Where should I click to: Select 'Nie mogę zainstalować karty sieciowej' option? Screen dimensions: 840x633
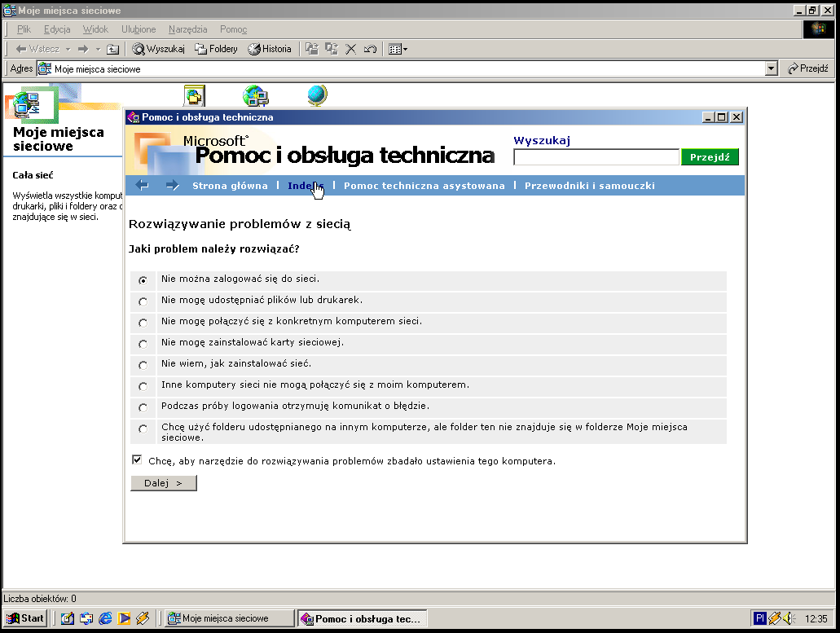(143, 344)
